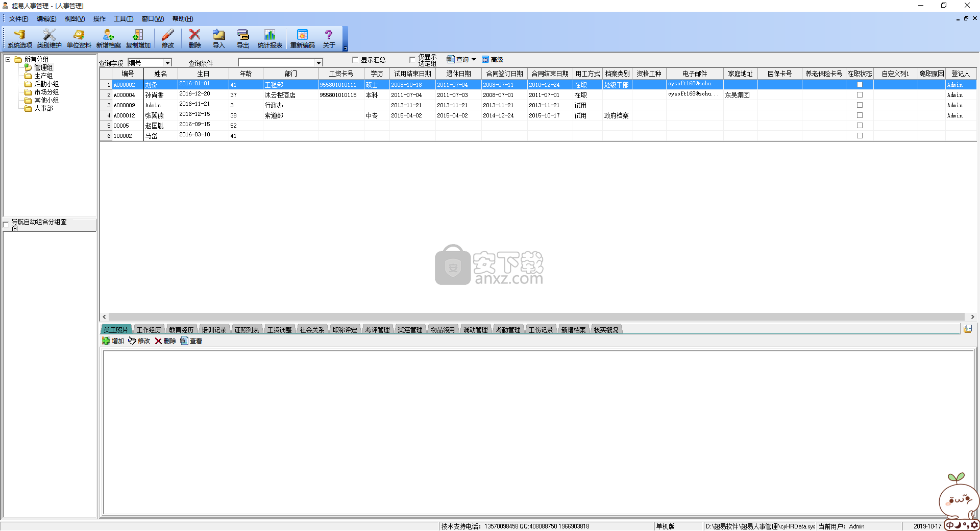Select 市场分组 folder in tree
The image size is (980, 531).
click(46, 92)
